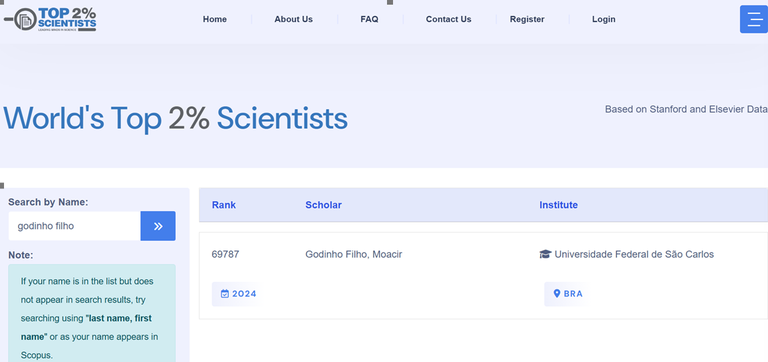Open the Home menu item

tap(215, 19)
